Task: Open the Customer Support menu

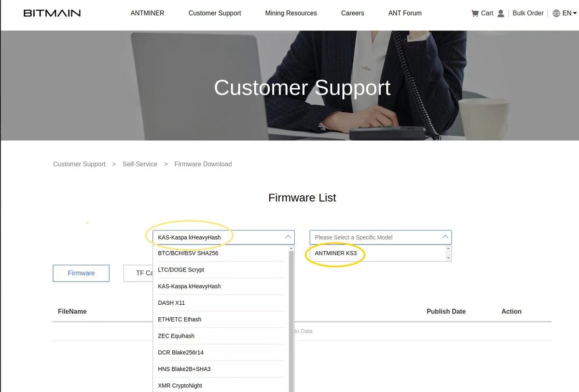Action: pyautogui.click(x=215, y=13)
